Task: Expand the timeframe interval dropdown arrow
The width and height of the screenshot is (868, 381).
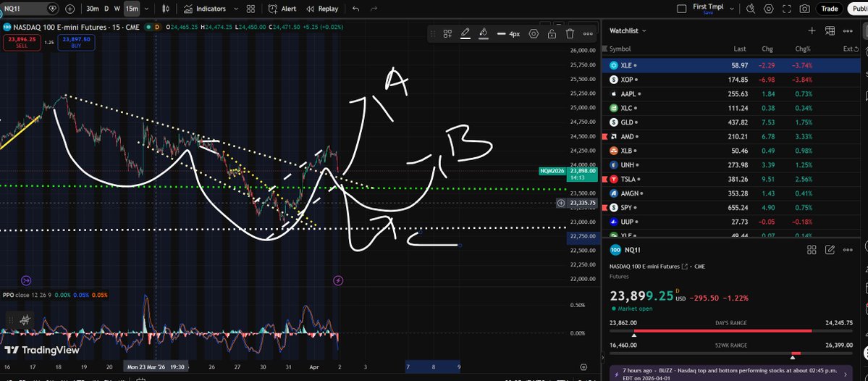Action: [146, 9]
